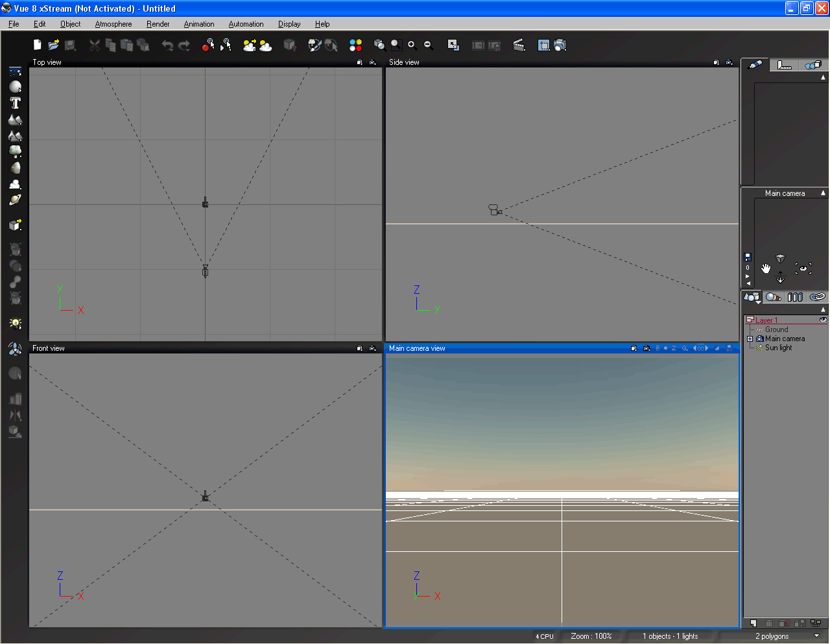Toggle Layer 1 visibility eye icon
Viewport: 830px width, 644px height.
pos(823,320)
